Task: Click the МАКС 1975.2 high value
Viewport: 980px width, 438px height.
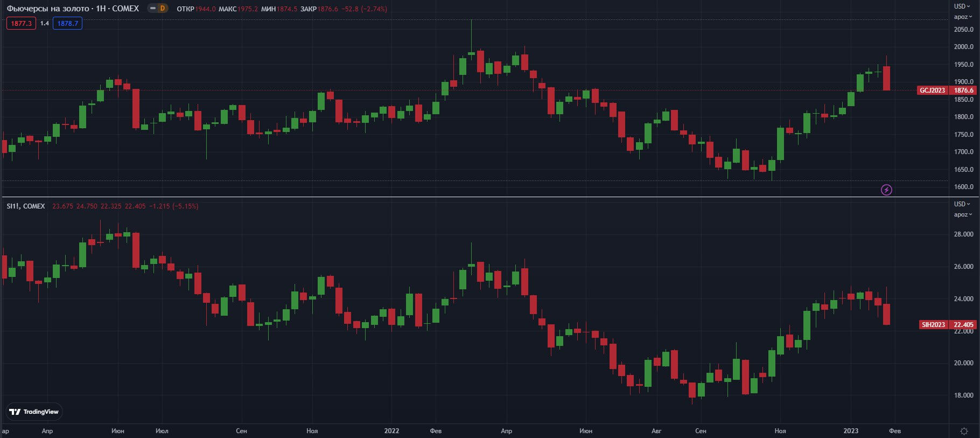Action: click(x=238, y=9)
